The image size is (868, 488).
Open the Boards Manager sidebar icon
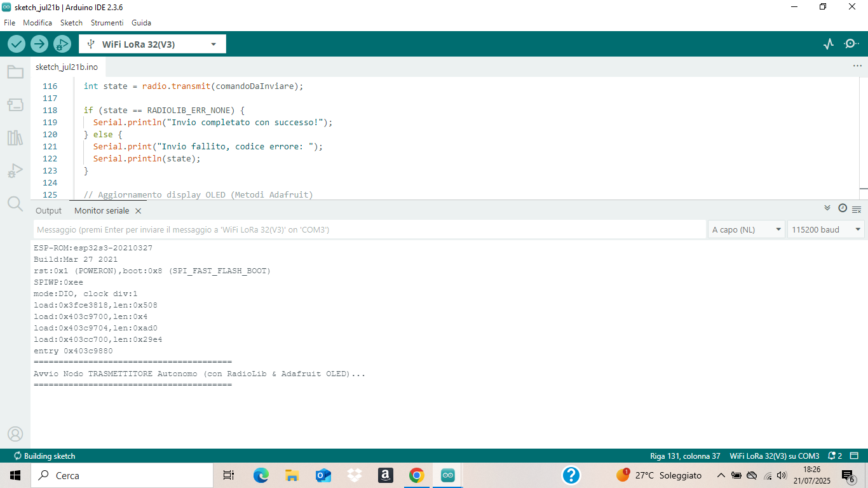pyautogui.click(x=15, y=105)
